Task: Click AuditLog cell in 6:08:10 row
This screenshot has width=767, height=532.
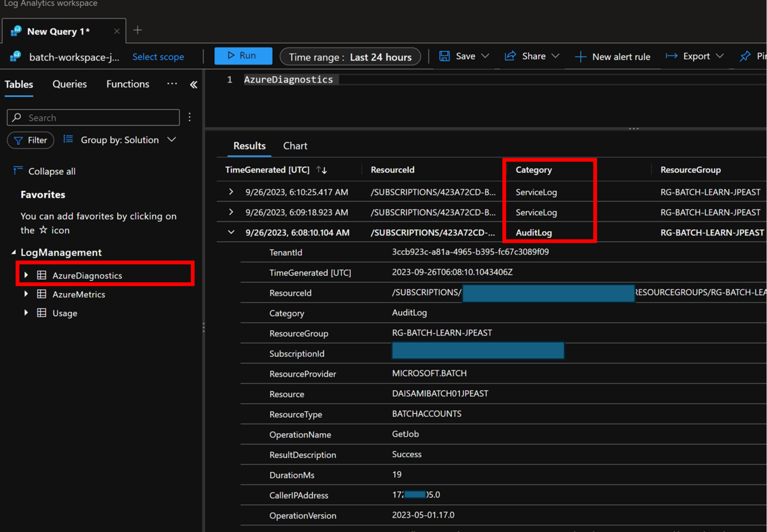Action: pos(534,232)
